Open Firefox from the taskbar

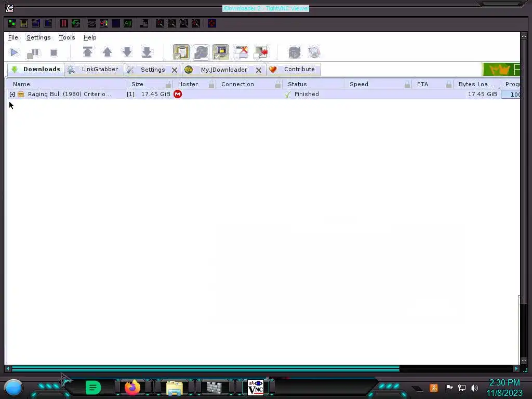coord(132,387)
